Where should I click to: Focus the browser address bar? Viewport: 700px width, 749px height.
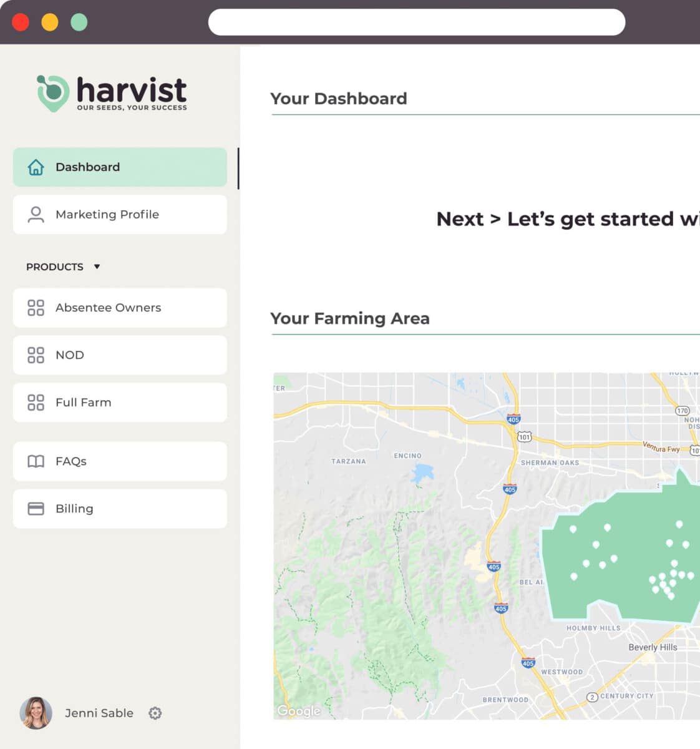(x=416, y=22)
